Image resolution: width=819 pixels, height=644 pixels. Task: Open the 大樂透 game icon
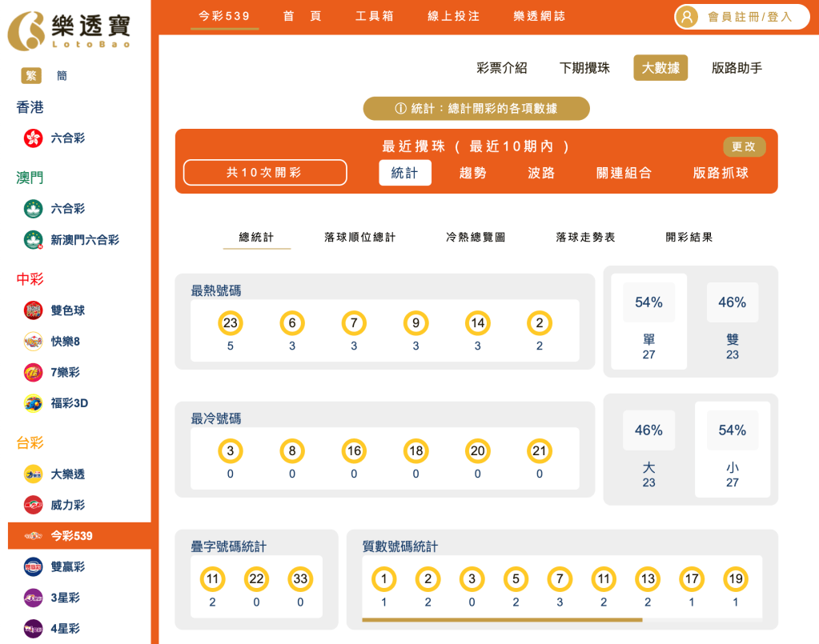33,474
